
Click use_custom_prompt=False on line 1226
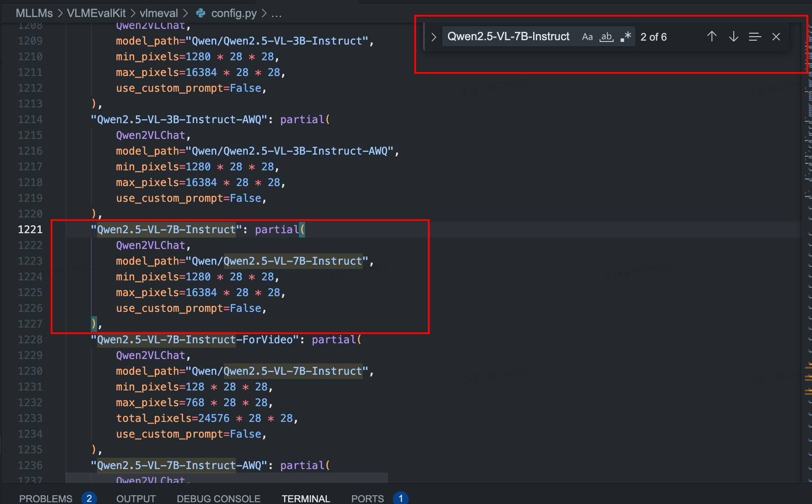[191, 308]
